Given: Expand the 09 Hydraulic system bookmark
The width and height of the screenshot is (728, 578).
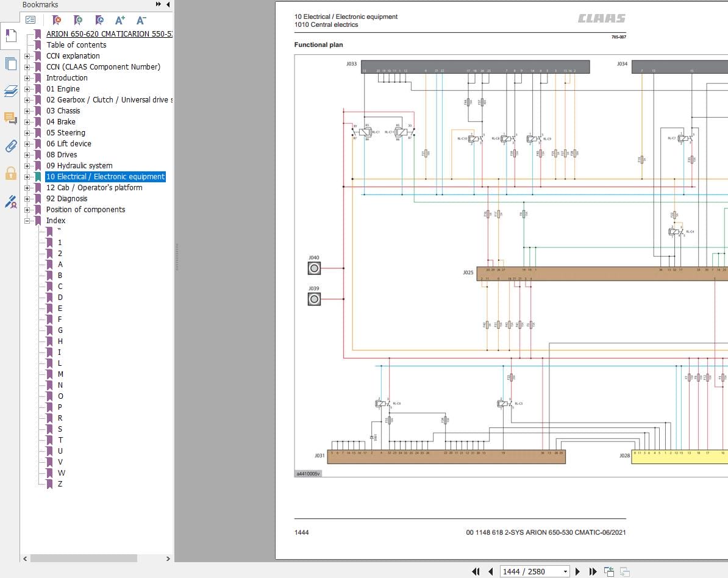Looking at the screenshot, I should point(27,166).
